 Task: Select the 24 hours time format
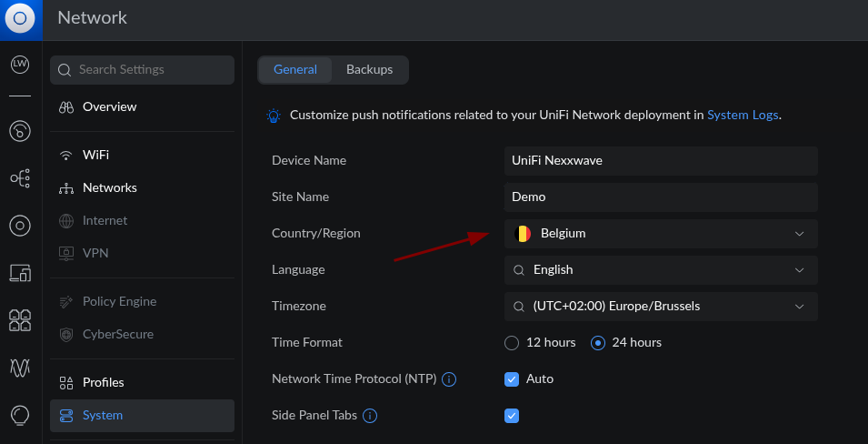[x=598, y=343]
